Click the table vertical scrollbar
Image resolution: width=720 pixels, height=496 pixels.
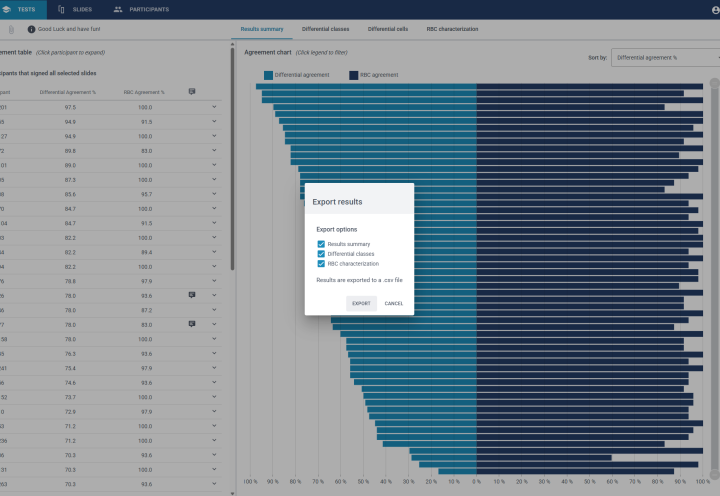point(232,158)
